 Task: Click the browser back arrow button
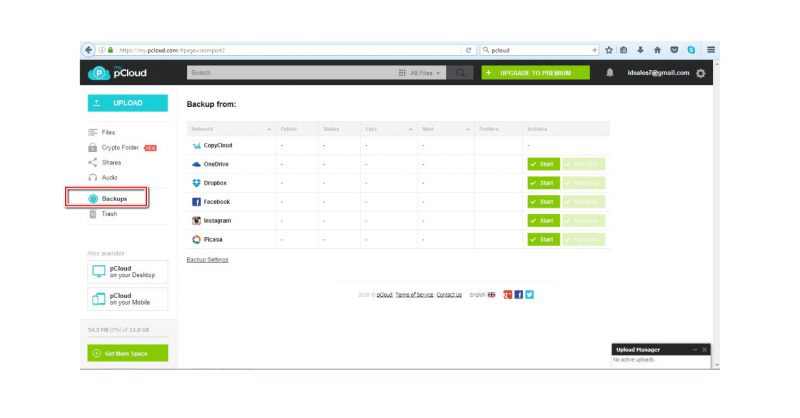[89, 50]
